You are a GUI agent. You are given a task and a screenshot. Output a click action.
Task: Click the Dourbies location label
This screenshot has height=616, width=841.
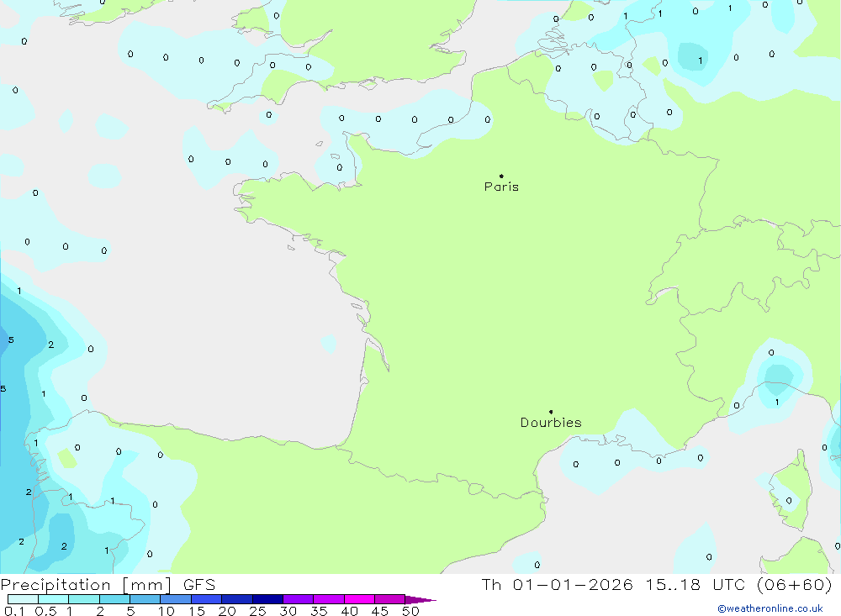click(551, 423)
